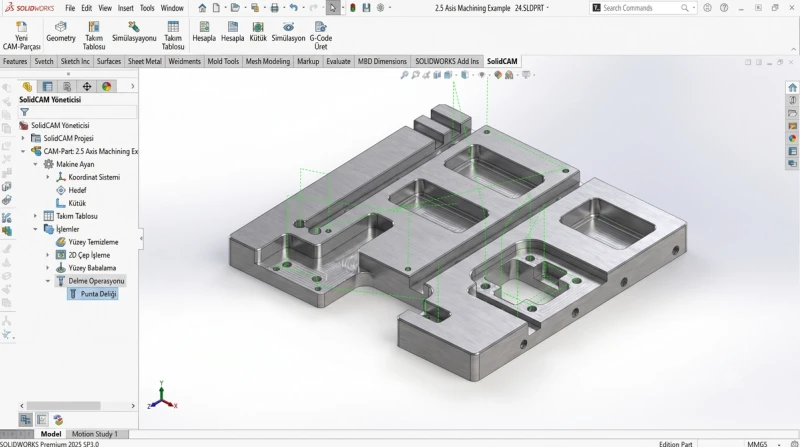Activate the Select cursor tool
800x447 pixels.
point(333,8)
